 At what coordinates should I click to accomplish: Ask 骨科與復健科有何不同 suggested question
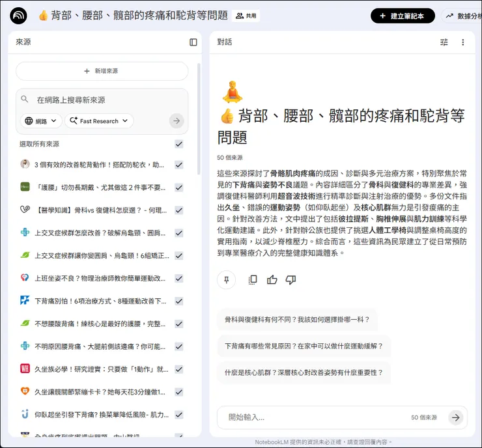tap(297, 320)
